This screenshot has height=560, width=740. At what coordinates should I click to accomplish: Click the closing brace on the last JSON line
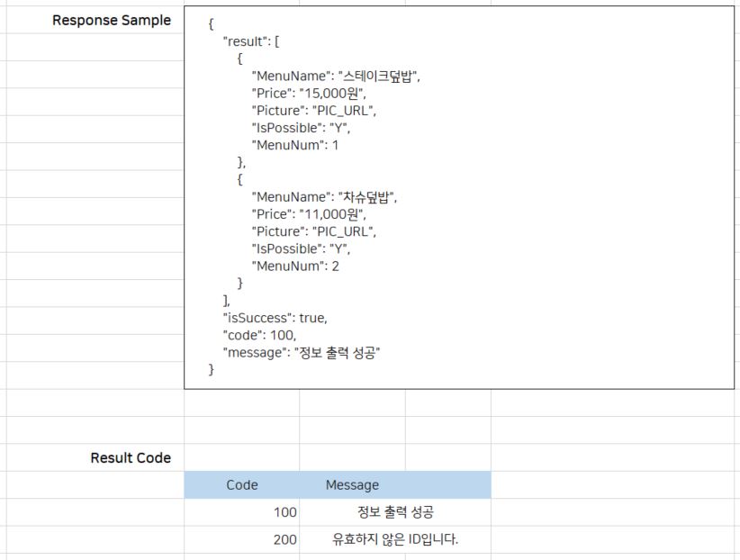[x=212, y=370]
